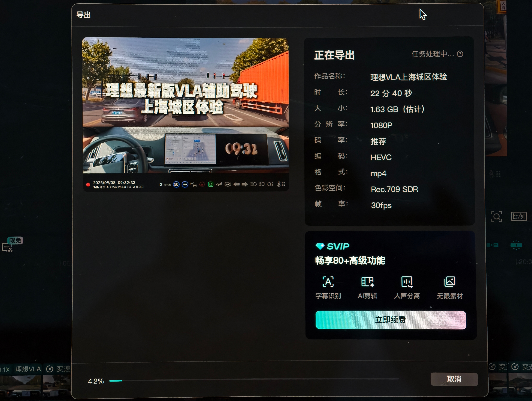
Task: Click the video cover preview thumbnail
Action: tap(186, 114)
